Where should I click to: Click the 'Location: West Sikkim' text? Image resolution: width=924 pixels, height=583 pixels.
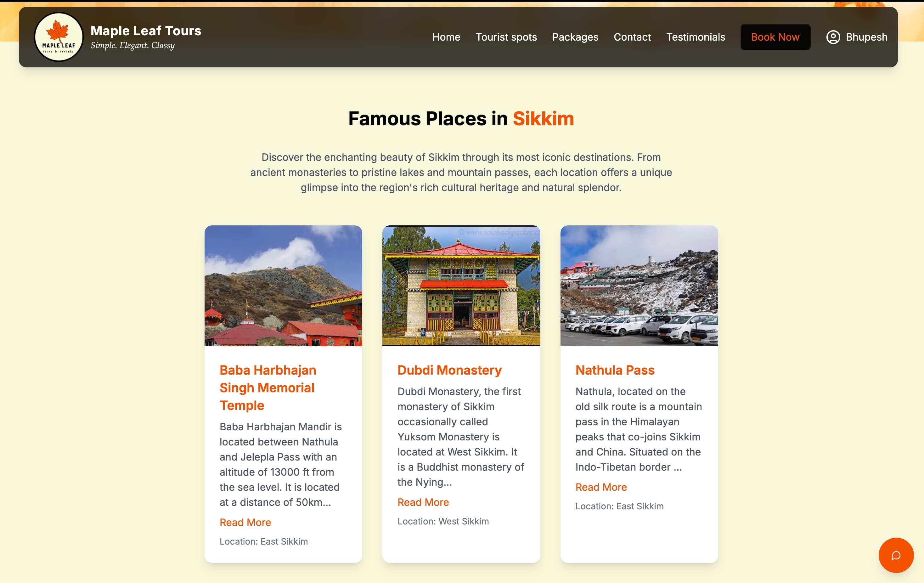coord(443,521)
